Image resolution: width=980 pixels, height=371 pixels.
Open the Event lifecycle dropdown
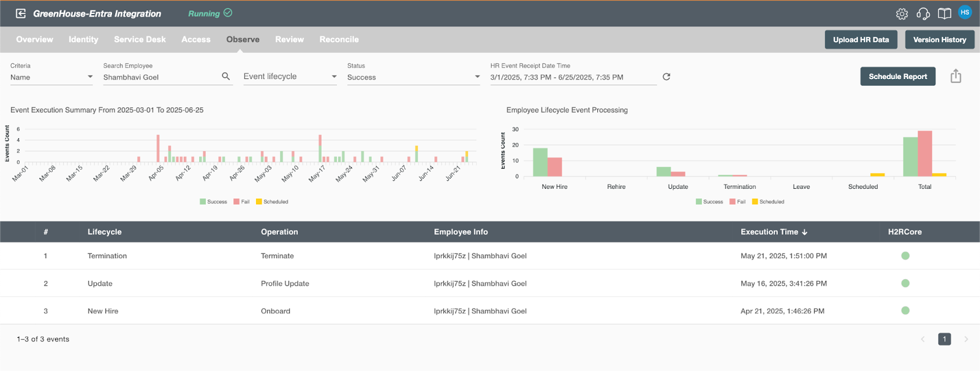tap(290, 77)
